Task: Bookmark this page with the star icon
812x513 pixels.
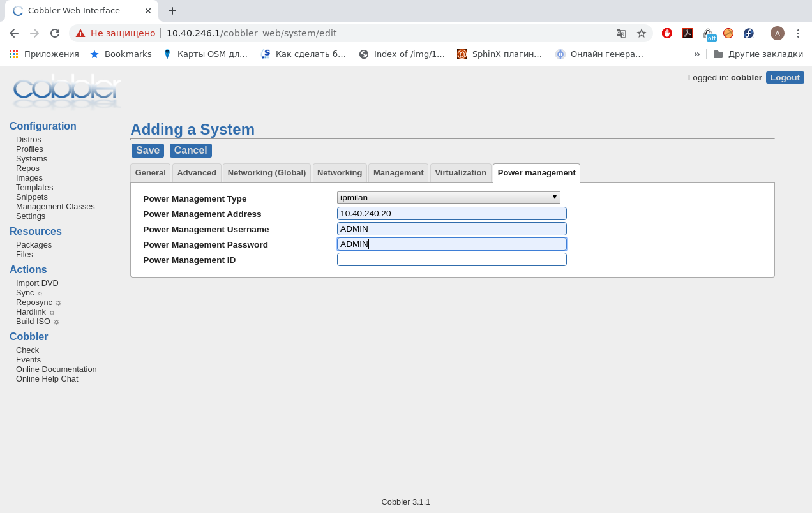Action: tap(642, 33)
